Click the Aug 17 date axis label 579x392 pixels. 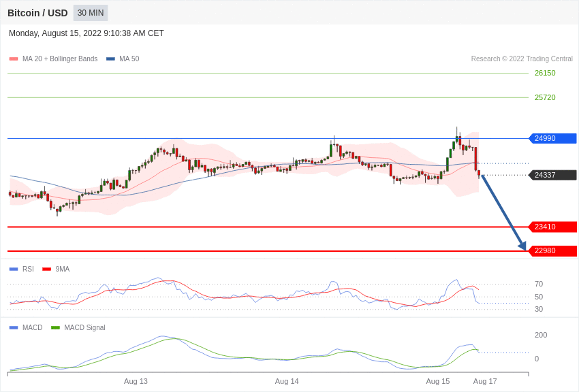click(x=485, y=381)
